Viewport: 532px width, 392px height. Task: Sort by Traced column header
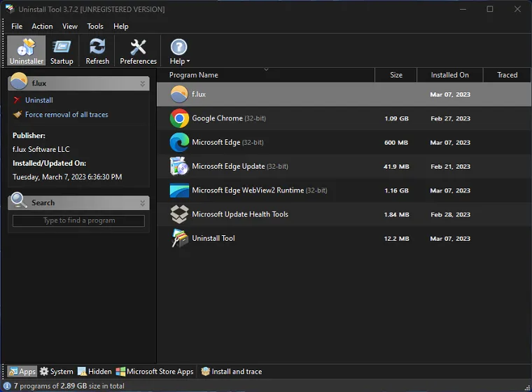pyautogui.click(x=507, y=75)
